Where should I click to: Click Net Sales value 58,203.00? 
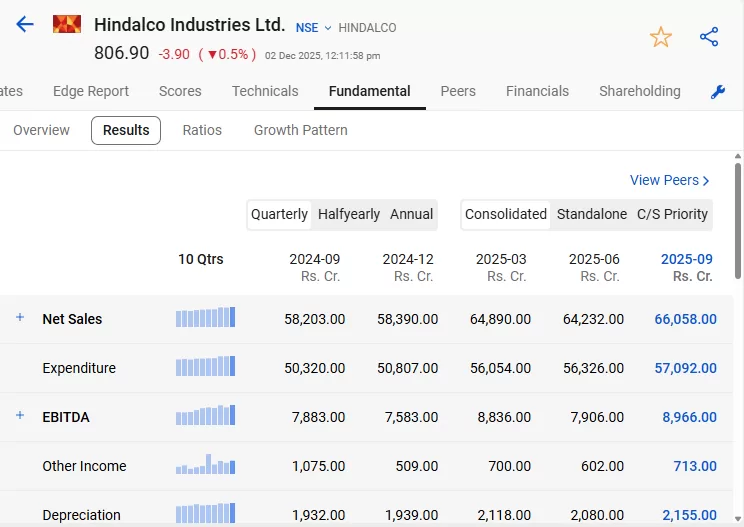[x=315, y=319]
